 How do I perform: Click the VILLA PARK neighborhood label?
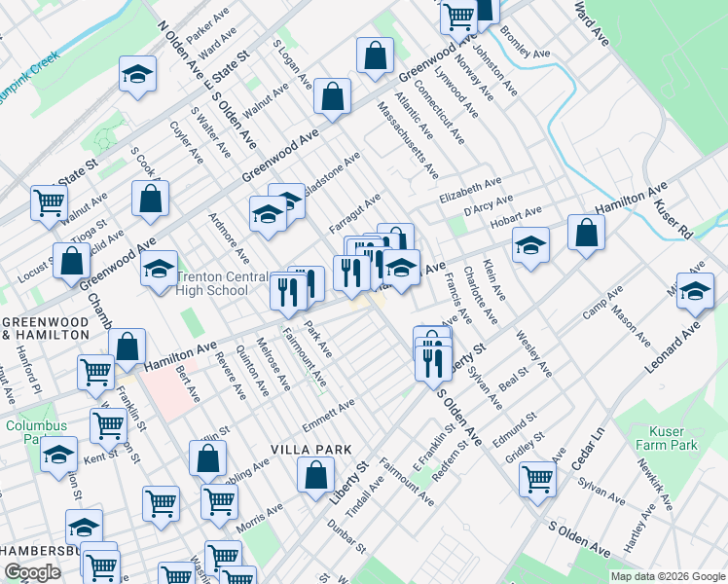click(x=311, y=450)
